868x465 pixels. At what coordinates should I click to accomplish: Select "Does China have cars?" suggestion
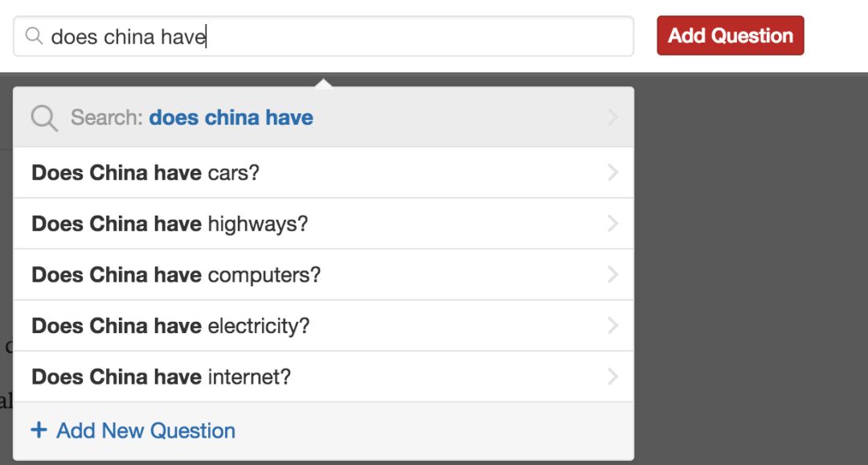(x=145, y=173)
